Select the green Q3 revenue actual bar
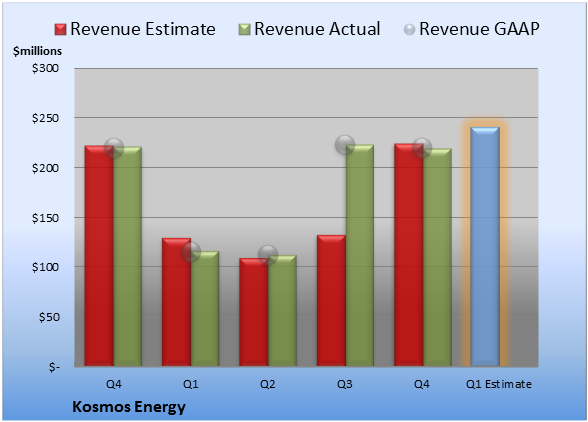Image resolution: width=588 pixels, height=422 pixels. point(360,255)
